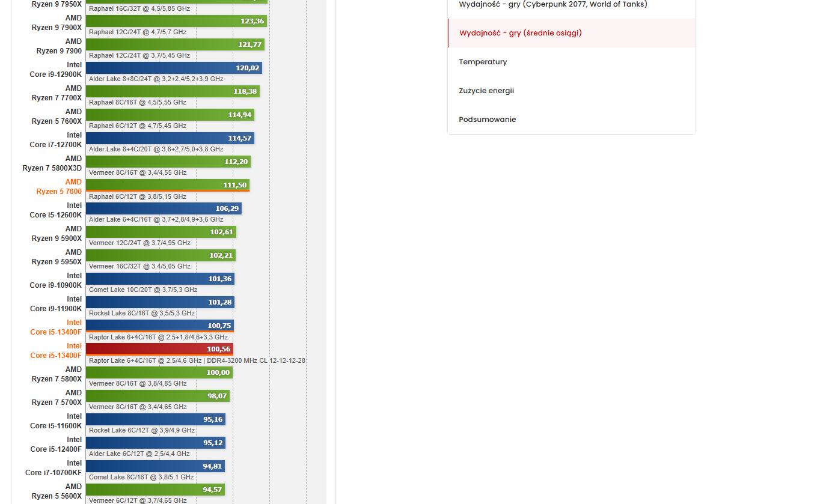
Task: Click spec text Vermeer 16C/32T @ 3,4/5,05 GHz
Action: pyautogui.click(x=139, y=266)
